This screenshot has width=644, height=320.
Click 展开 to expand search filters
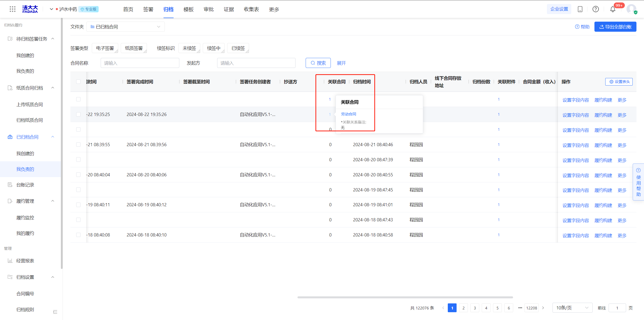341,63
